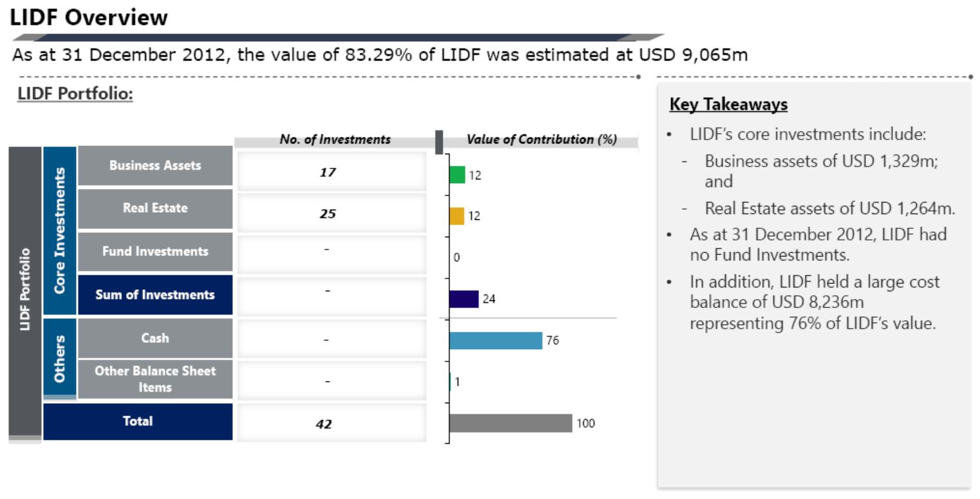Click the underlined LIDF Portfolio heading
980x499 pixels.
tap(75, 94)
